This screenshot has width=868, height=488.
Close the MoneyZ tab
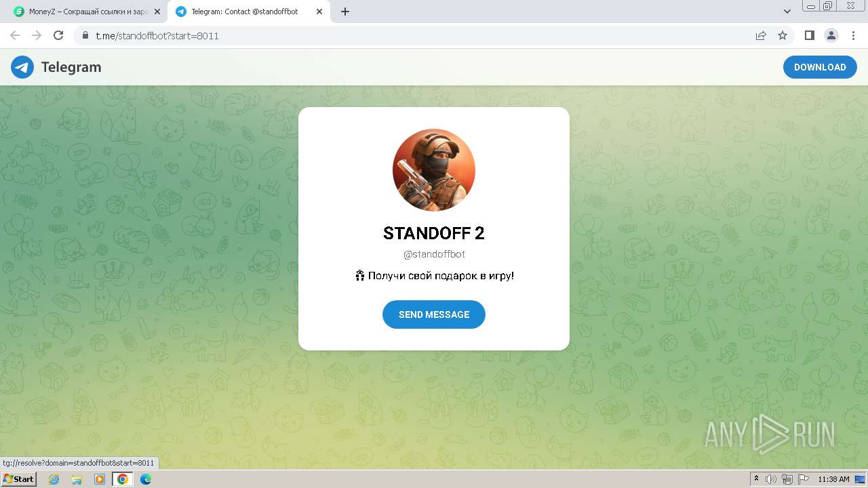pyautogui.click(x=157, y=12)
